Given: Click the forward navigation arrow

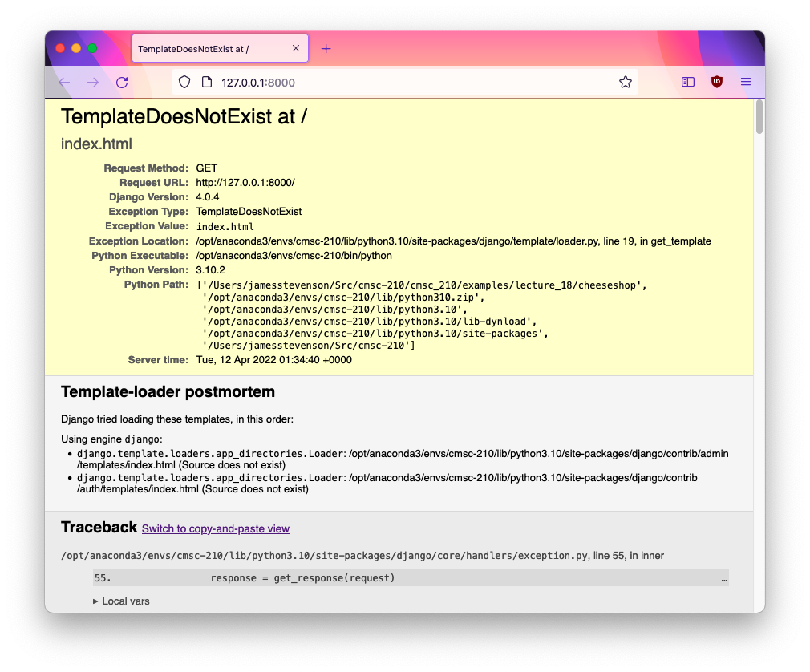Looking at the screenshot, I should [x=93, y=82].
